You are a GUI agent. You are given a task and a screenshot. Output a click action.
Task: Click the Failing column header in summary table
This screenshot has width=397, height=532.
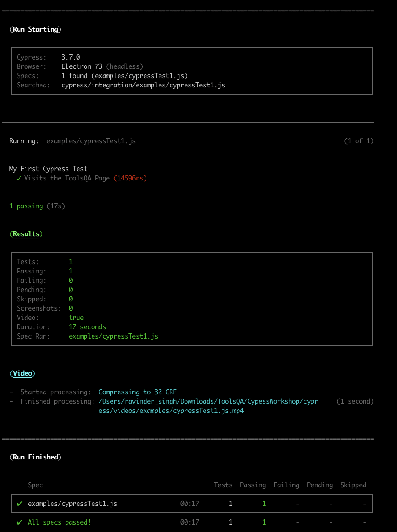tap(286, 485)
